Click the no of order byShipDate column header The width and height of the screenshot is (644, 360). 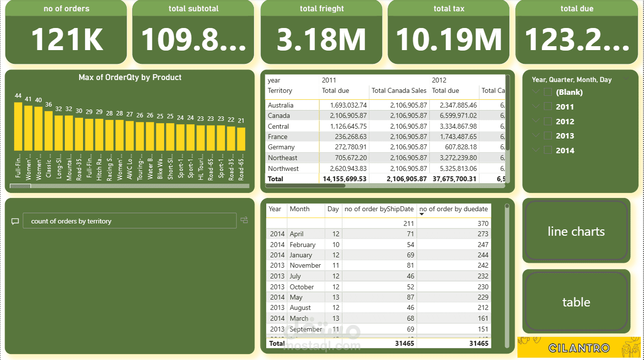(379, 209)
